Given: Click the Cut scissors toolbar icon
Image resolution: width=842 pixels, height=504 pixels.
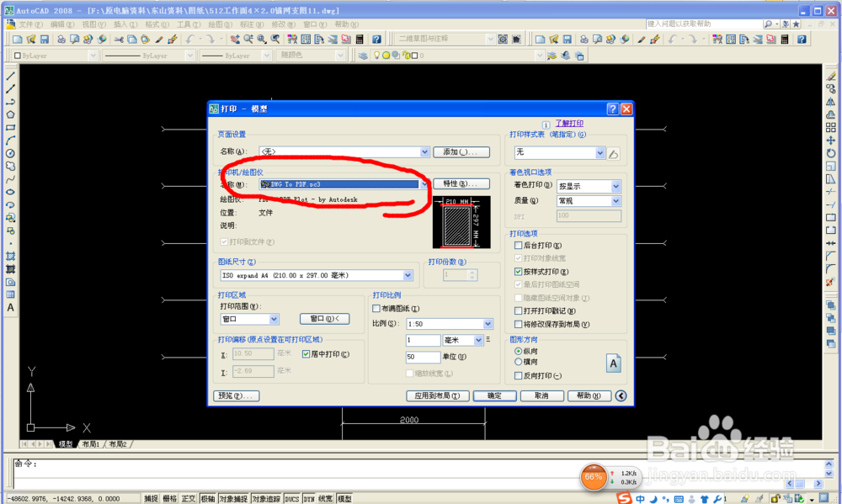Looking at the screenshot, I should click(119, 40).
